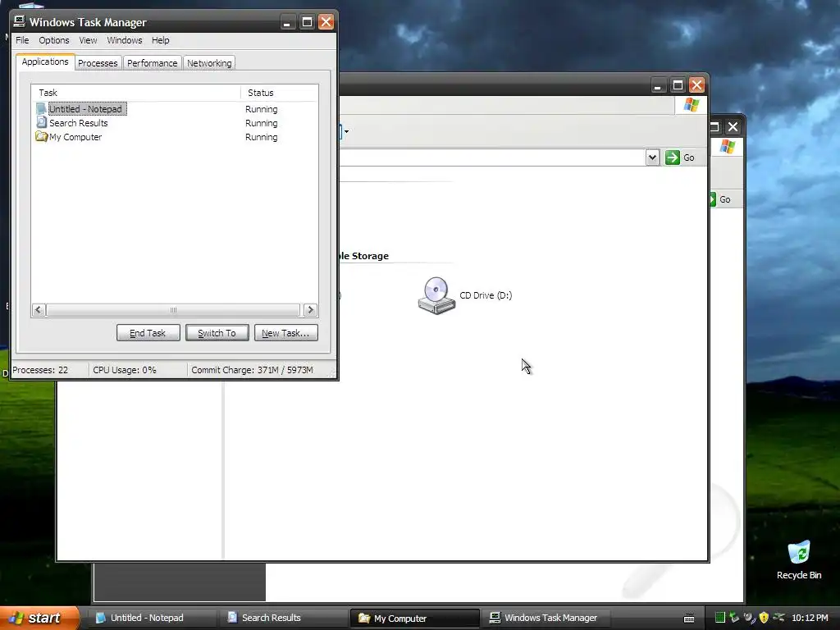Open the Windows menu in Task Manager

pos(125,40)
